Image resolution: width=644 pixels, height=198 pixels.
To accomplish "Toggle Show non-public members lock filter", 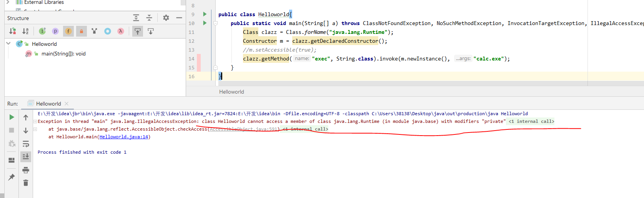I will [82, 31].
